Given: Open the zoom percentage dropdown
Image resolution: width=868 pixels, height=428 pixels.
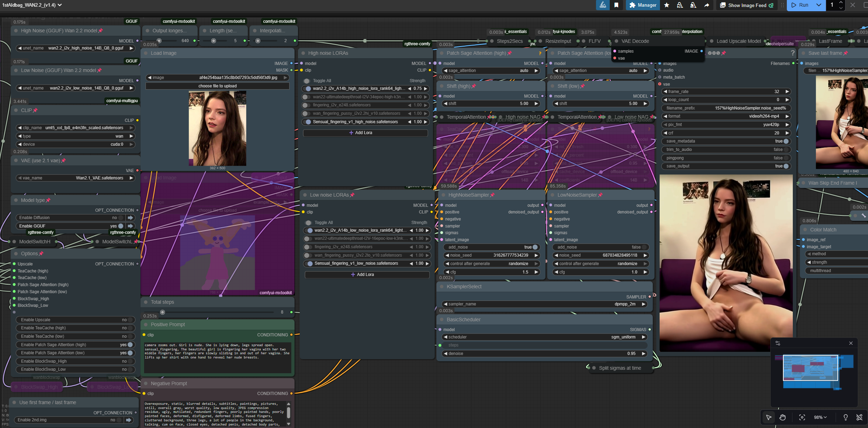Looking at the screenshot, I should pyautogui.click(x=820, y=417).
